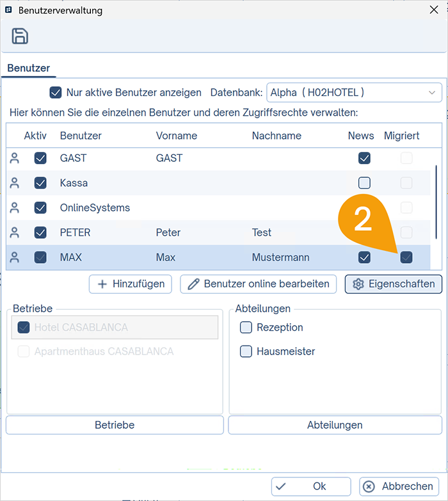This screenshot has height=501, width=448.
Task: Click the user list vertical scrollbar
Action: coord(436,202)
